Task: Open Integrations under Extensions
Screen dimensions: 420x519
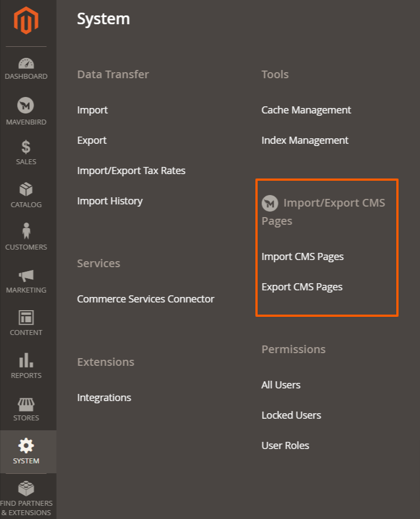Action: coord(104,398)
